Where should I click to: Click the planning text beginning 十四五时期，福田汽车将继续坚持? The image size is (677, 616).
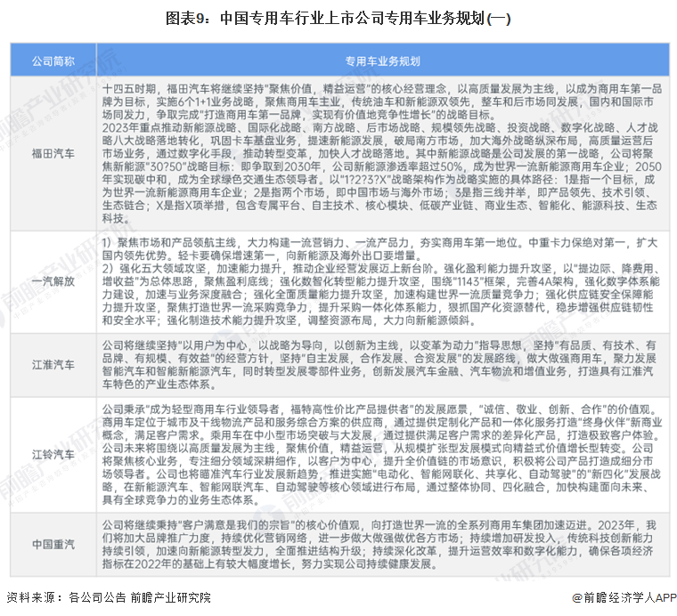tap(382, 154)
